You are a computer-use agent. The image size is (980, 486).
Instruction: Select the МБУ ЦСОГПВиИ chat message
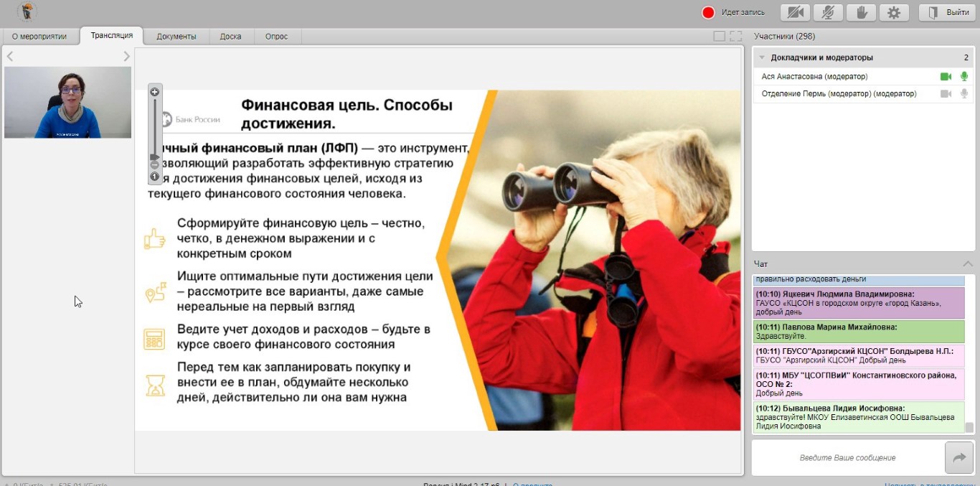point(859,384)
